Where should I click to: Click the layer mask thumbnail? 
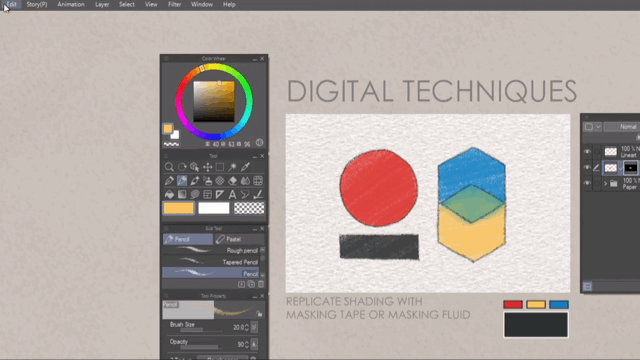coord(631,168)
